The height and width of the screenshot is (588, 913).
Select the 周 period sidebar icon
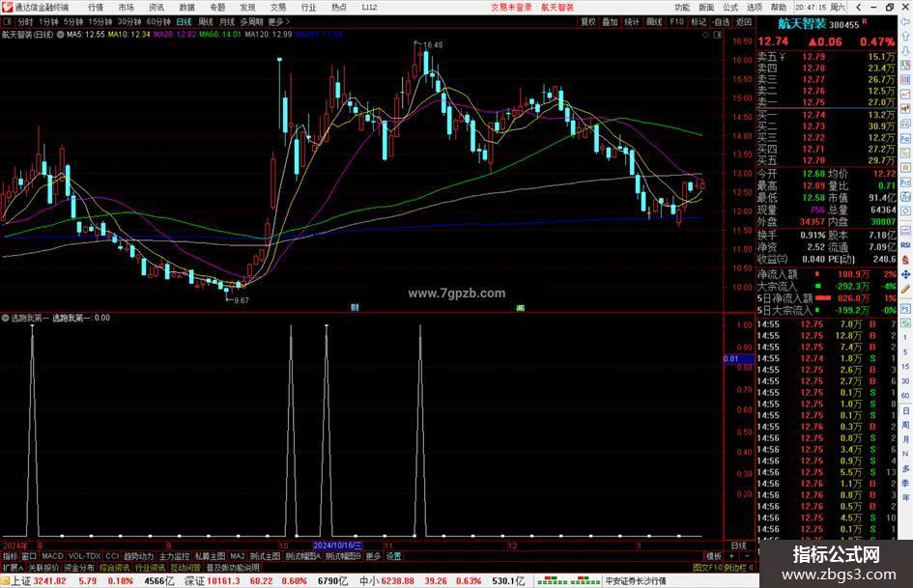click(905, 425)
